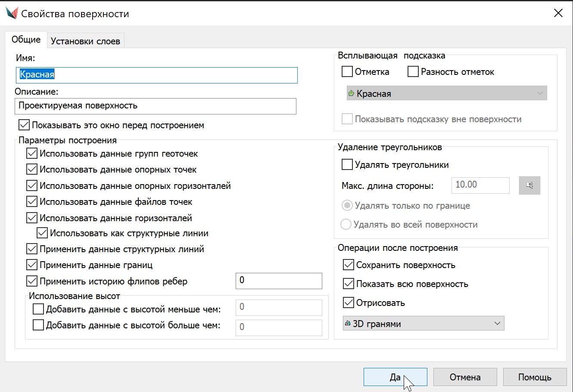Screen dimensions: 573x392
Task: Select the Общие tab
Action: (26, 40)
